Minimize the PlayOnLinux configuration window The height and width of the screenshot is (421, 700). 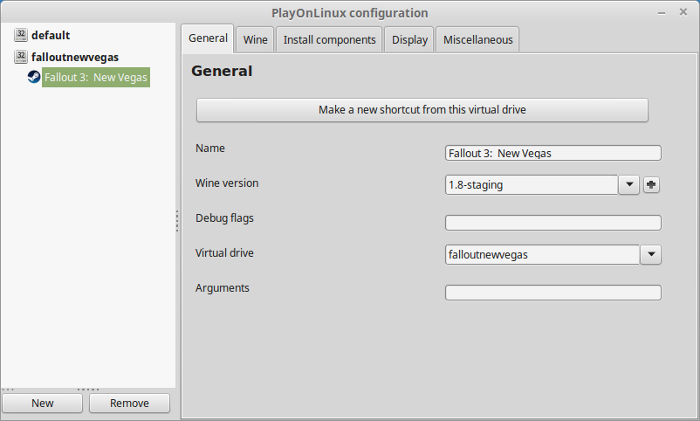coord(662,13)
